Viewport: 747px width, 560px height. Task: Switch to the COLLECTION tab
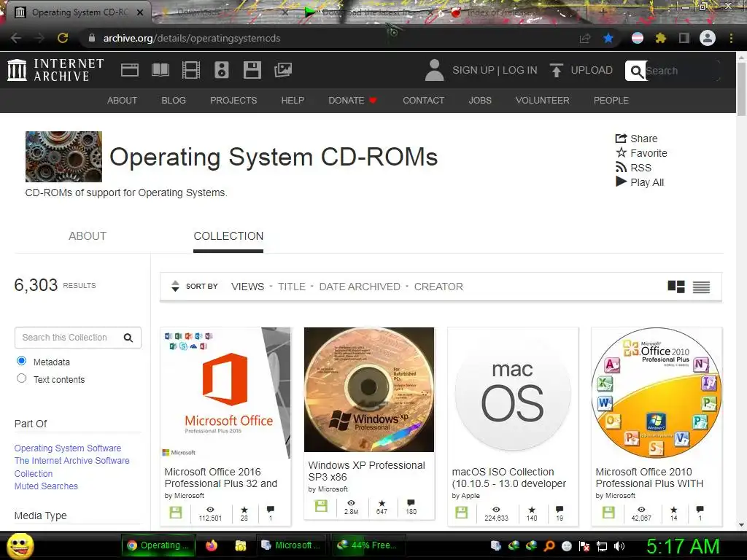point(228,236)
